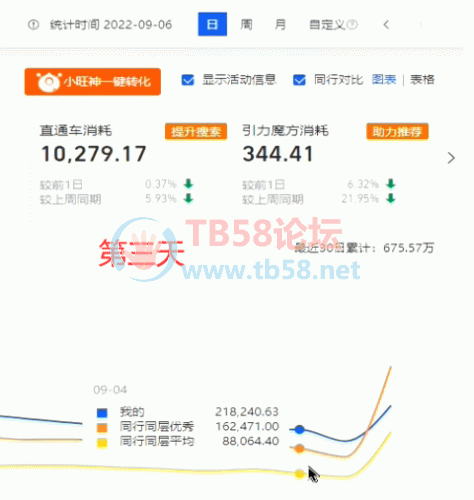Show next metrics with right chevron
474x500 pixels.
(x=451, y=158)
